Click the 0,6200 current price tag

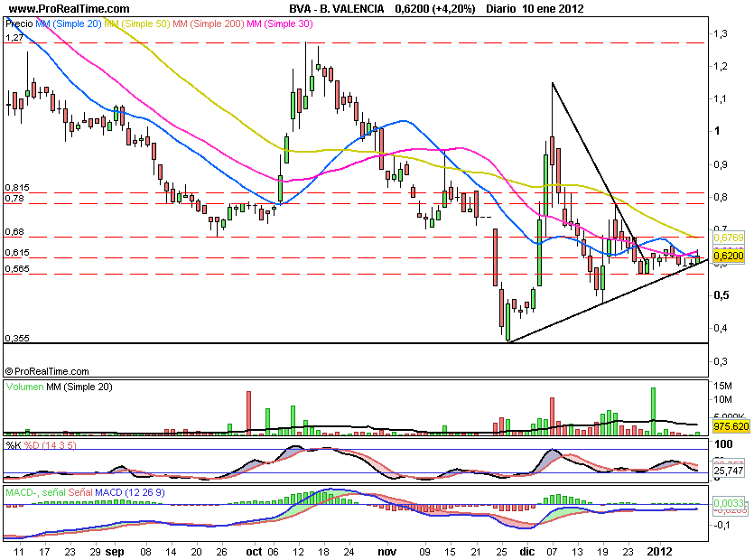tap(728, 257)
